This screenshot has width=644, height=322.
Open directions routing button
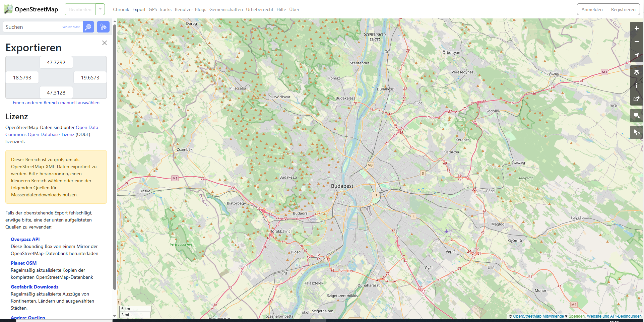coord(103,27)
